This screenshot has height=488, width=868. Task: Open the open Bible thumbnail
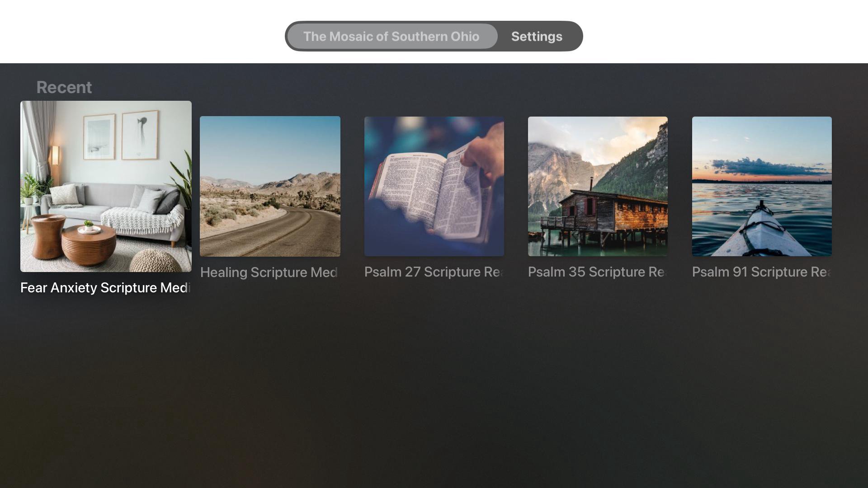click(x=434, y=186)
